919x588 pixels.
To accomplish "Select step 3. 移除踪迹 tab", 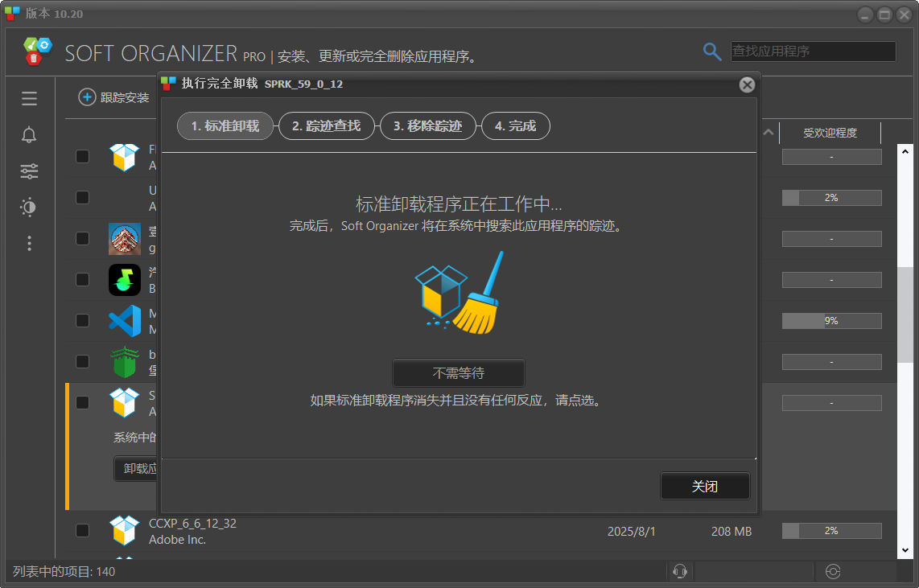I will click(428, 126).
